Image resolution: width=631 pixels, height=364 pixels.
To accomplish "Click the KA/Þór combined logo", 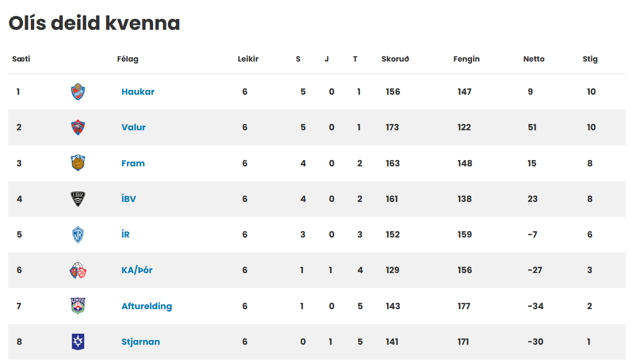I will (77, 270).
